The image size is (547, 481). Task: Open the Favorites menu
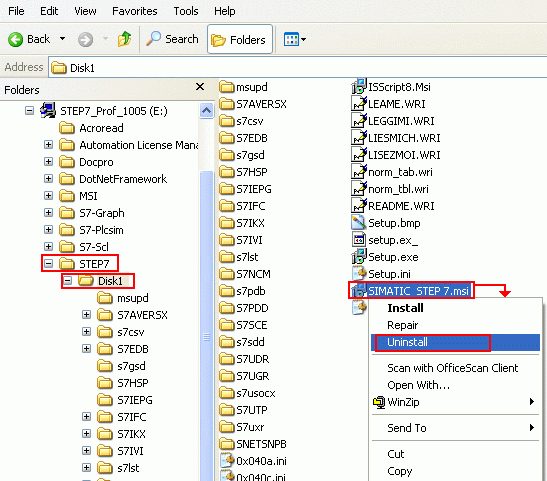tap(135, 11)
